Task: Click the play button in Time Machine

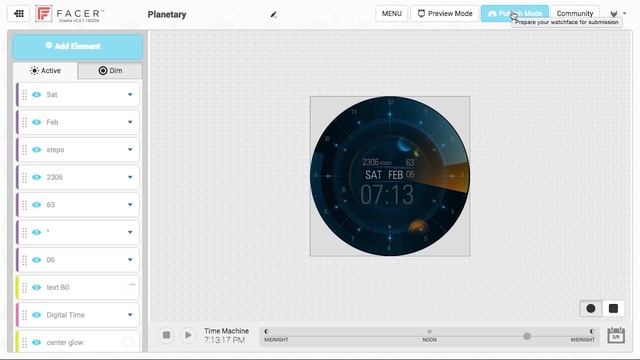Action: click(188, 335)
